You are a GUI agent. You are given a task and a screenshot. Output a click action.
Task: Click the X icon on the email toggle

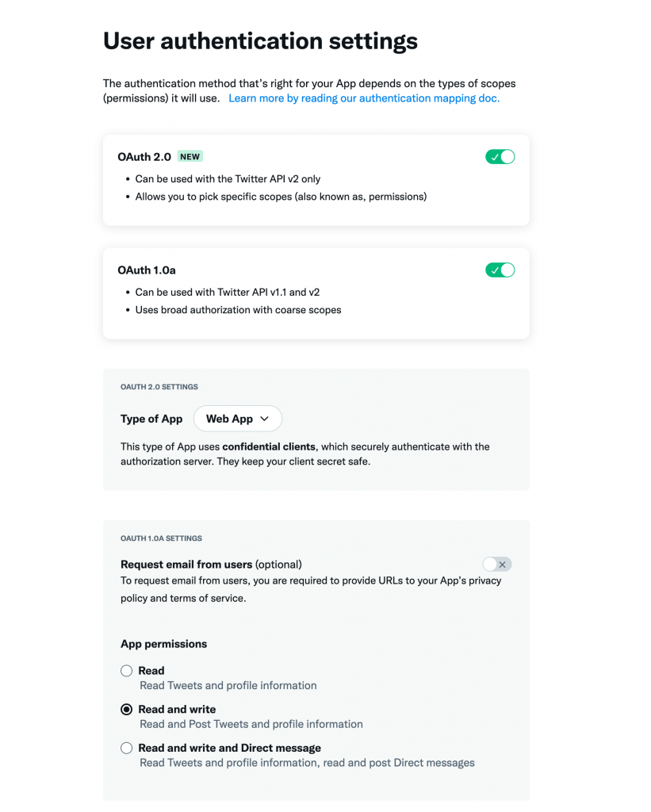coord(502,564)
